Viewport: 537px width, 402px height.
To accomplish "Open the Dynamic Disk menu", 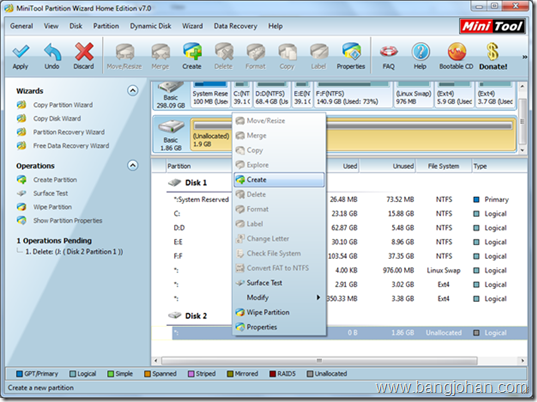I will pyautogui.click(x=151, y=26).
